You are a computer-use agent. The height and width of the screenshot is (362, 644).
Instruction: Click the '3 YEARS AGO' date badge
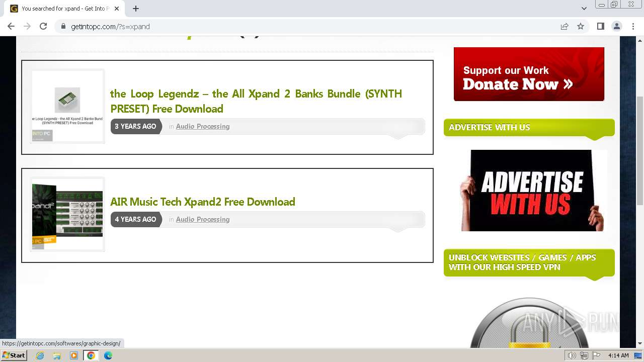pyautogui.click(x=136, y=126)
